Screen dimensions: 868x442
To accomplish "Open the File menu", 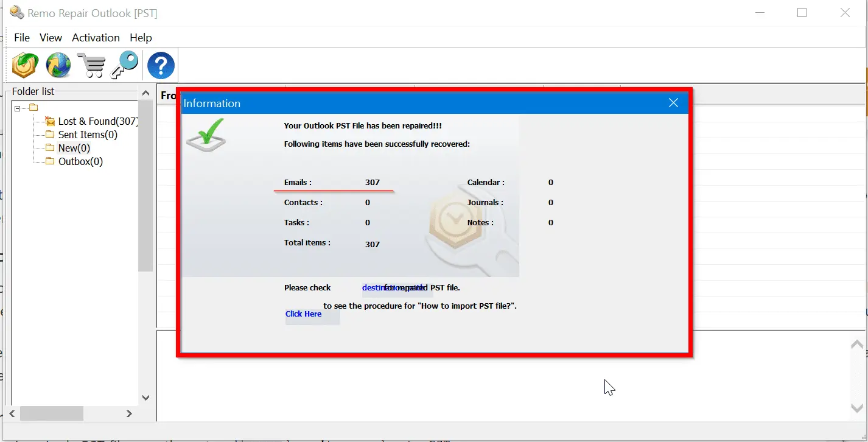I will pos(22,38).
